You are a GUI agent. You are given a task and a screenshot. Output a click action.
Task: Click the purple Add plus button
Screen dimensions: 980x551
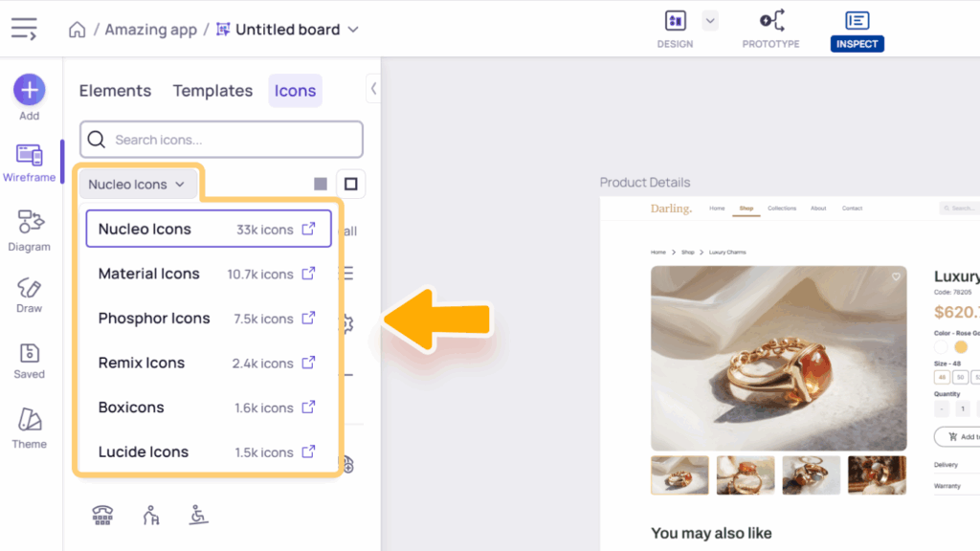[29, 90]
